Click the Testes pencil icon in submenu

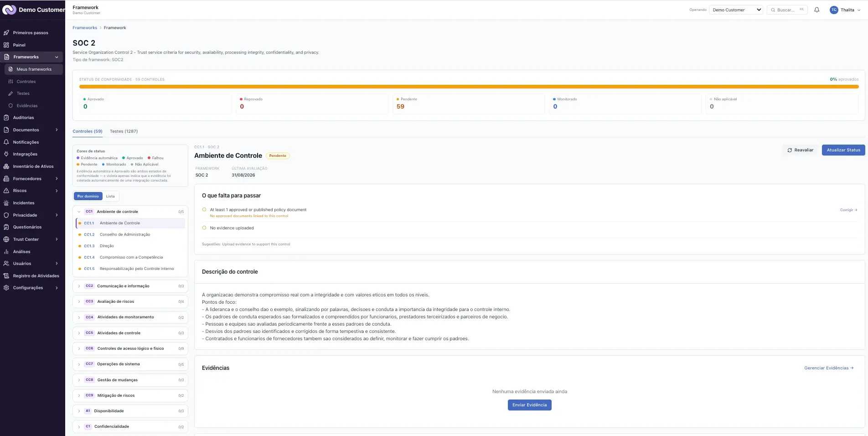point(10,93)
